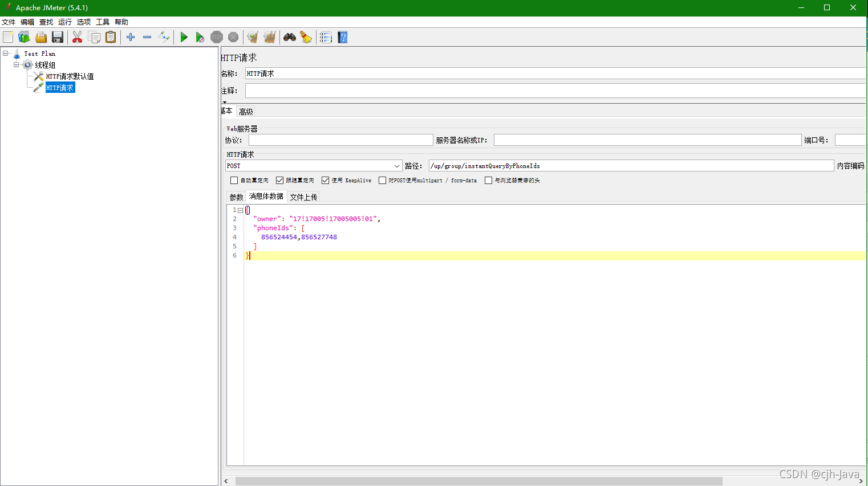Screen dimensions: 868x486
Task: Click the Reset Search brush icon
Action: (x=306, y=37)
